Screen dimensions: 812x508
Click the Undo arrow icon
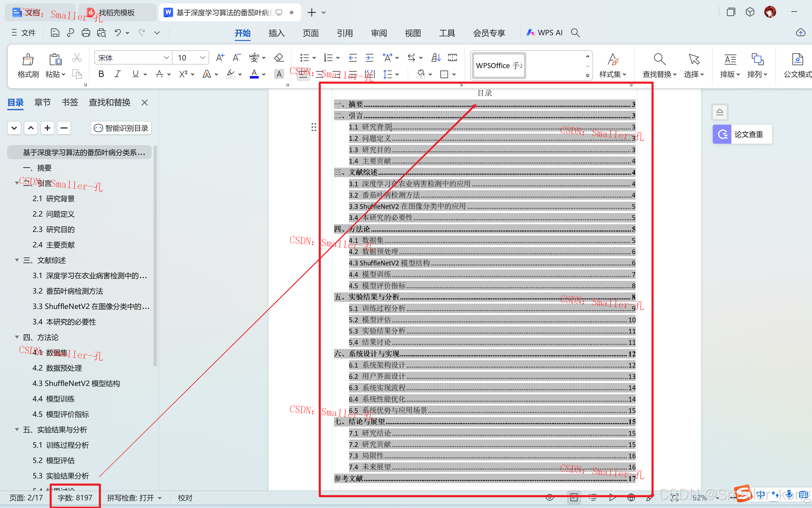(x=118, y=33)
